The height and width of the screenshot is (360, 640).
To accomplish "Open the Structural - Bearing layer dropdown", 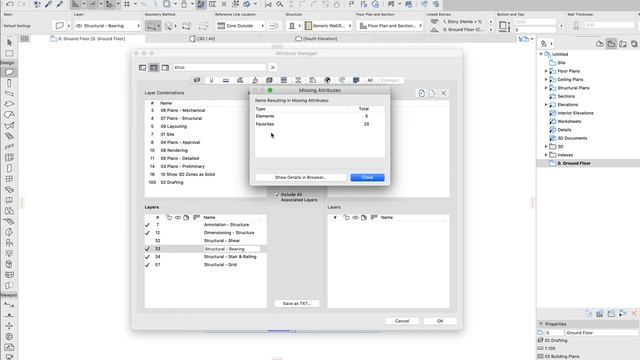I will pyautogui.click(x=107, y=26).
